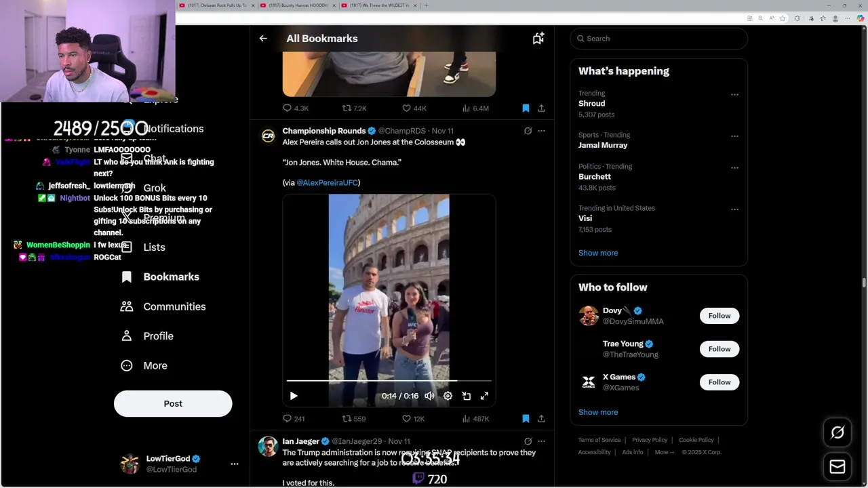Open the Messages envelope floating button
Image resolution: width=868 pixels, height=488 pixels.
tap(837, 467)
